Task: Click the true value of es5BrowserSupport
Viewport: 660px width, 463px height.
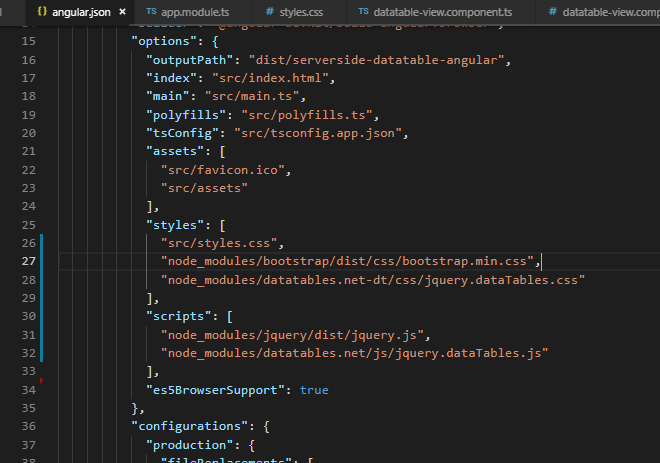Action: coord(313,389)
